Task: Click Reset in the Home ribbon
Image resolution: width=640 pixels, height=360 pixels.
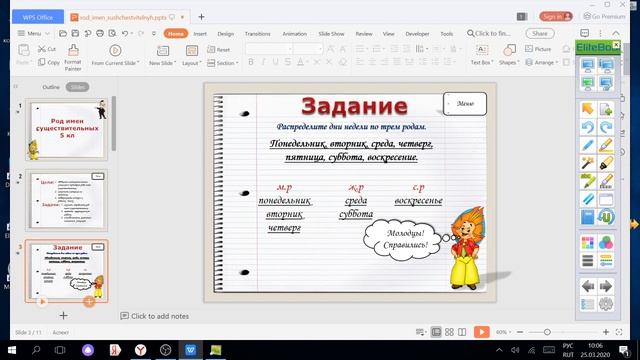Action: pos(218,49)
